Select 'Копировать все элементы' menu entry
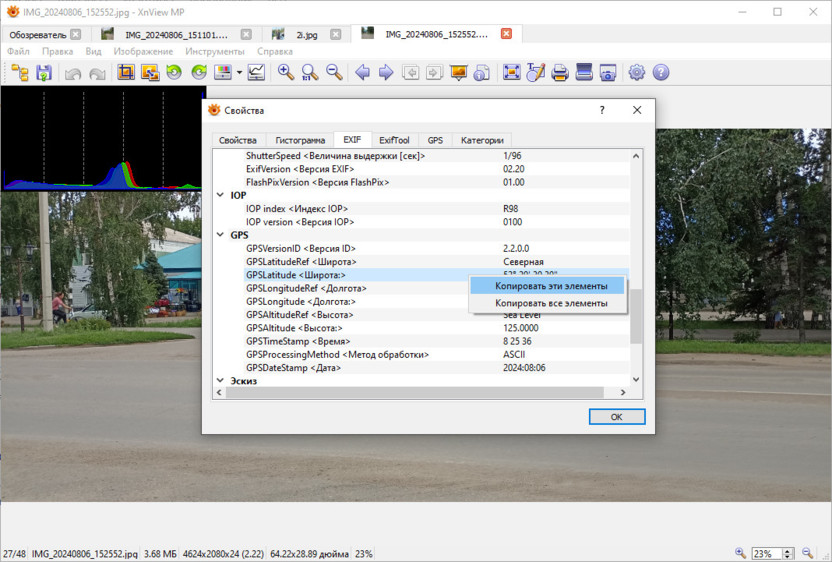Viewport: 832px width, 562px height. click(x=550, y=303)
